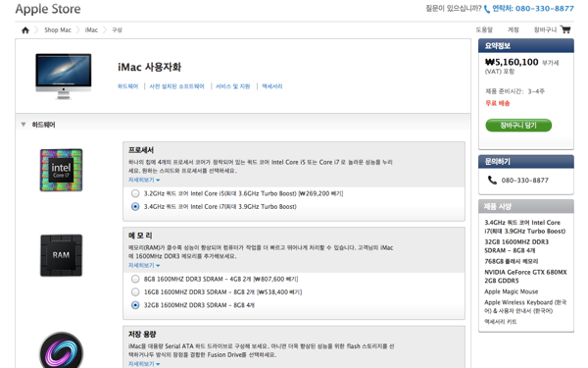Click the Intel Core i7 processor image
This screenshot has height=368, width=588.
tap(61, 170)
